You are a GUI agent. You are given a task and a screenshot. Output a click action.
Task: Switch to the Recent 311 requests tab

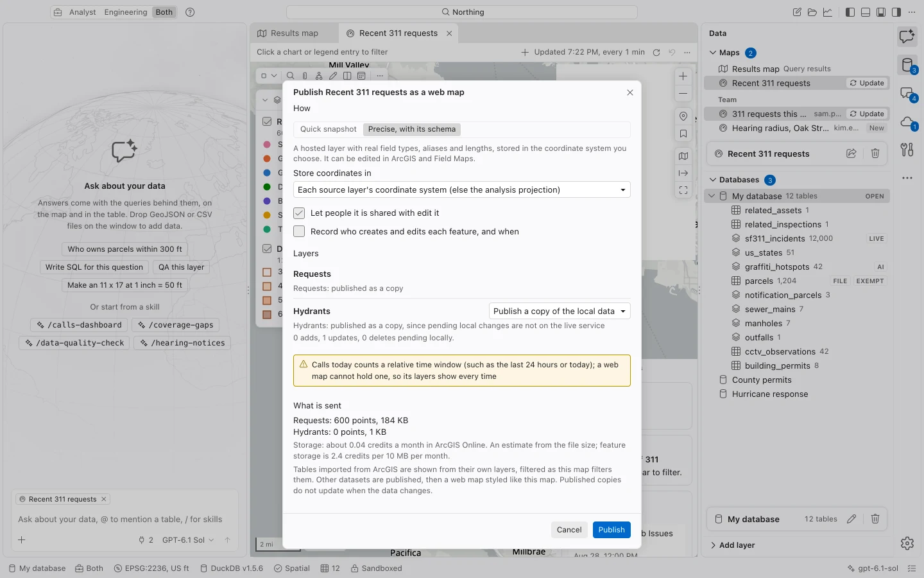click(x=398, y=33)
